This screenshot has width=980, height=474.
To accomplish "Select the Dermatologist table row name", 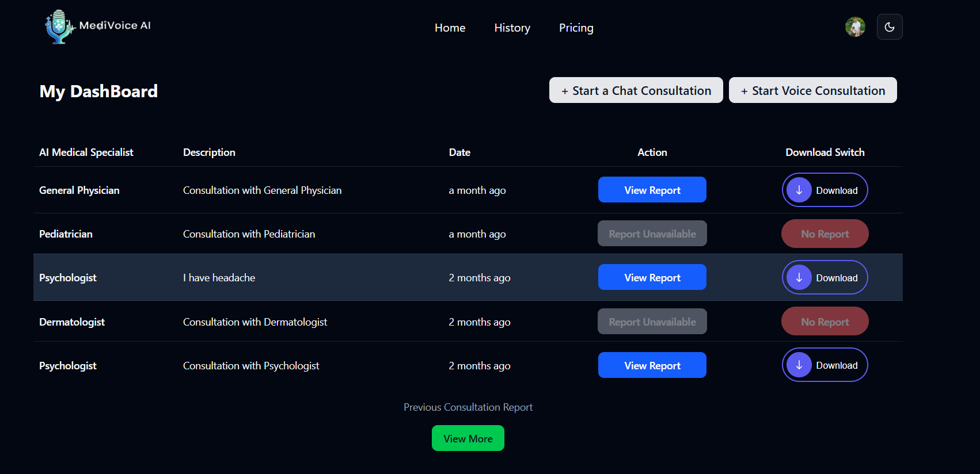I will (72, 322).
